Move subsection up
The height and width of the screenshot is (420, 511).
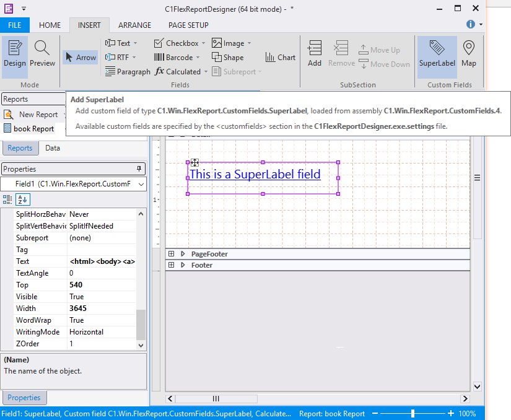pos(379,50)
